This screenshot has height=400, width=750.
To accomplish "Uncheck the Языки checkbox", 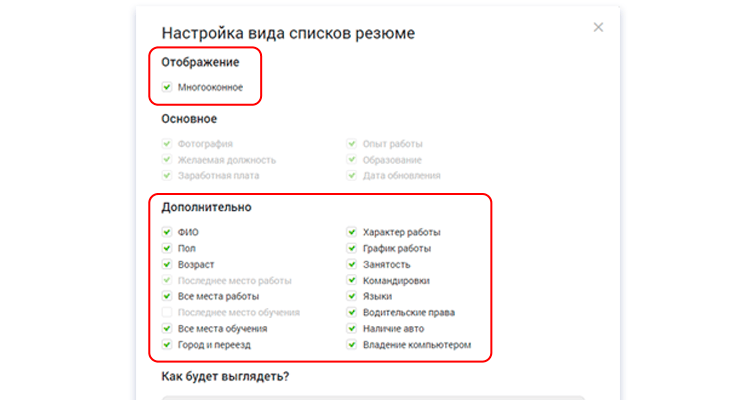I will coord(352,296).
